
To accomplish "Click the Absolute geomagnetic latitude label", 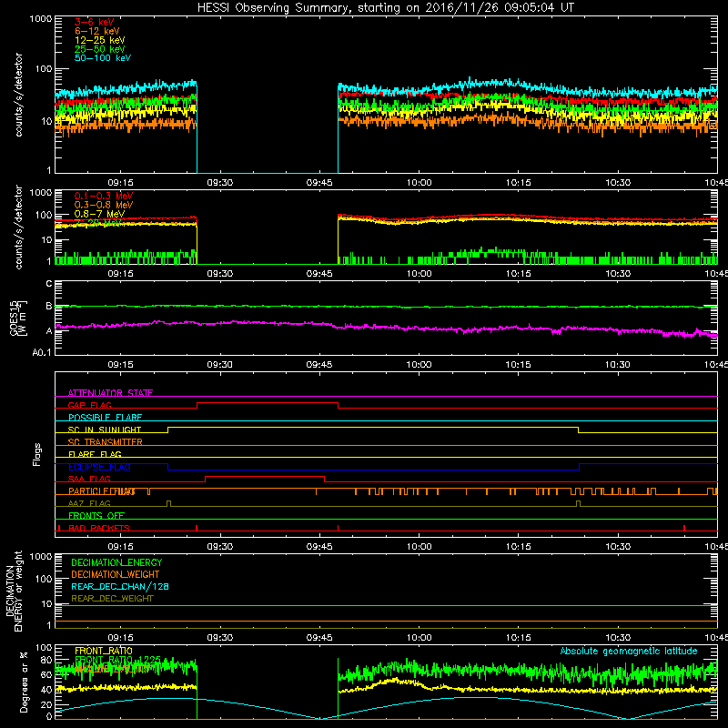I will 629,652.
